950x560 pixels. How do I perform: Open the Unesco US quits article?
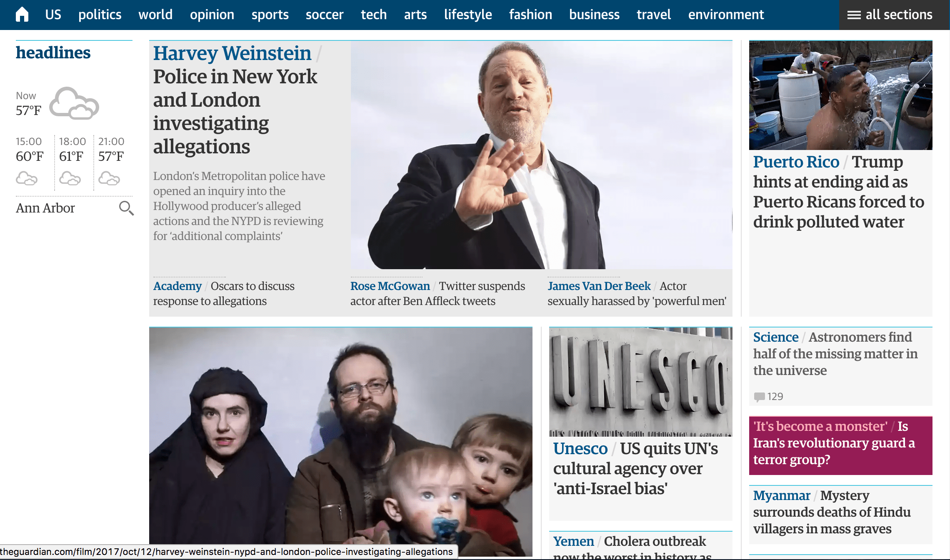(x=636, y=468)
